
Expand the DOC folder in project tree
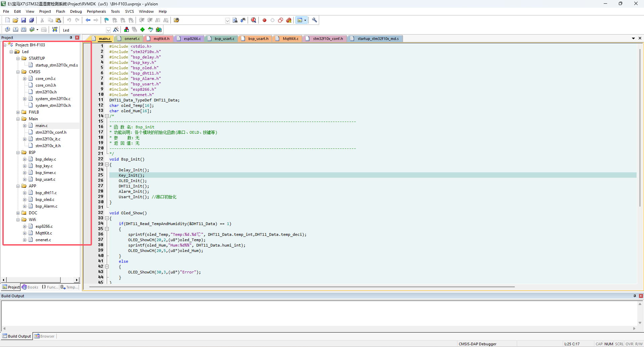click(x=18, y=213)
